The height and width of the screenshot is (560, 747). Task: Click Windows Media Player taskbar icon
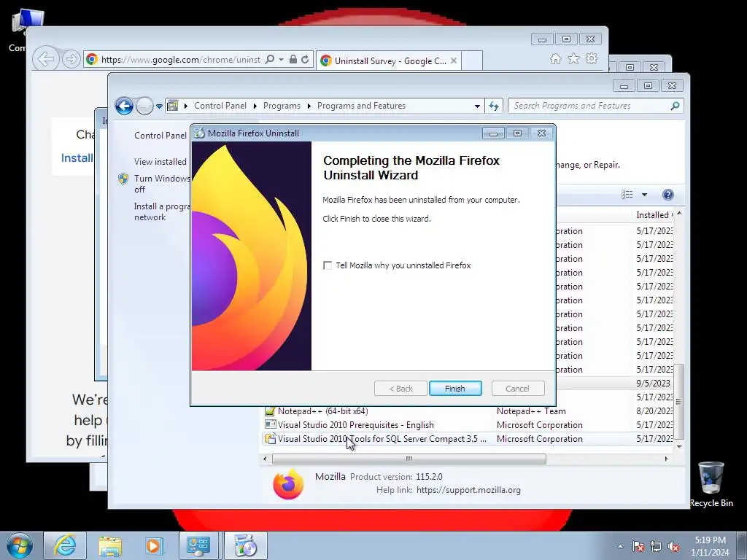[x=155, y=545]
